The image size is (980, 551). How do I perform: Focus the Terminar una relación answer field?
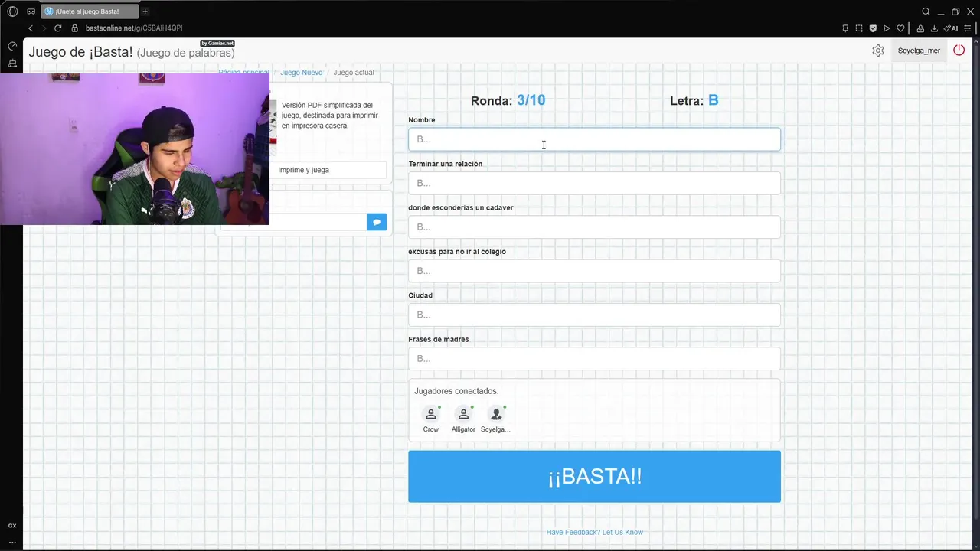click(594, 183)
